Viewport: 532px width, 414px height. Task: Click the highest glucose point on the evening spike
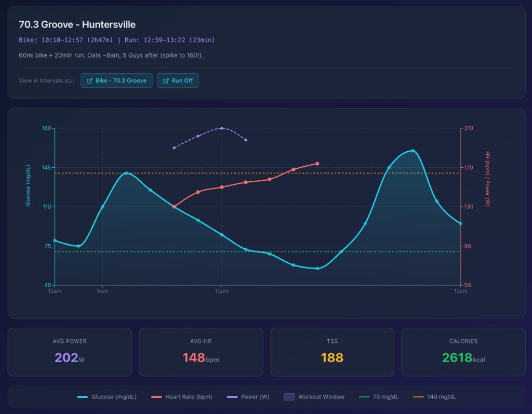[x=413, y=151]
